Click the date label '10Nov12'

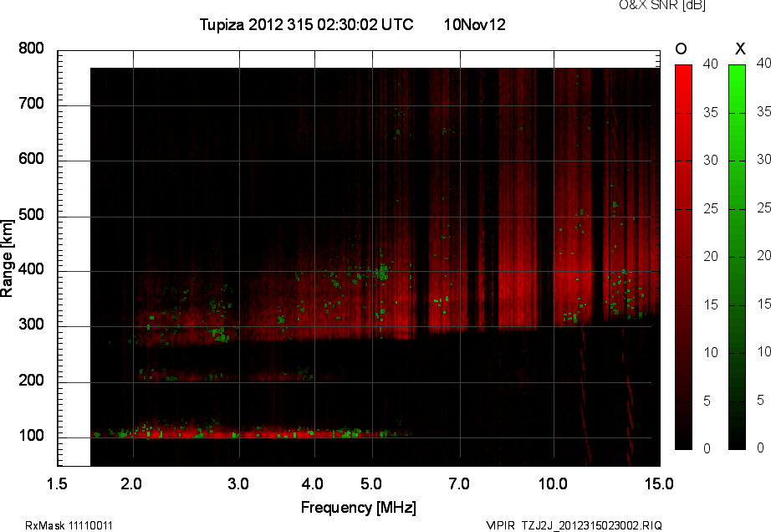[x=474, y=24]
